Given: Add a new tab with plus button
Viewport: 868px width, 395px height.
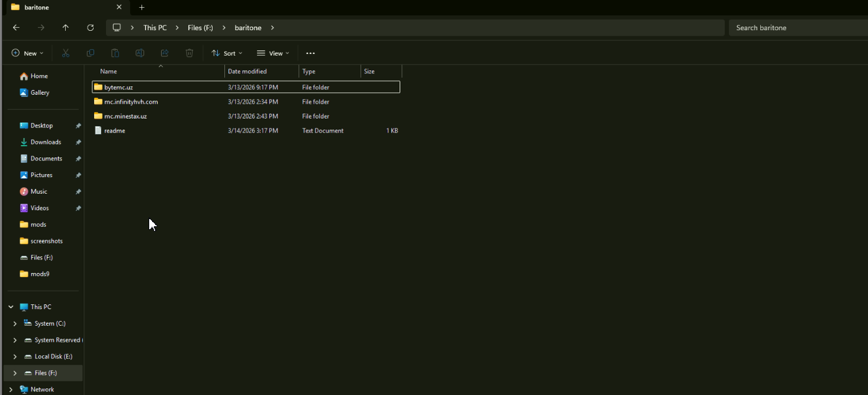Looking at the screenshot, I should tap(142, 8).
